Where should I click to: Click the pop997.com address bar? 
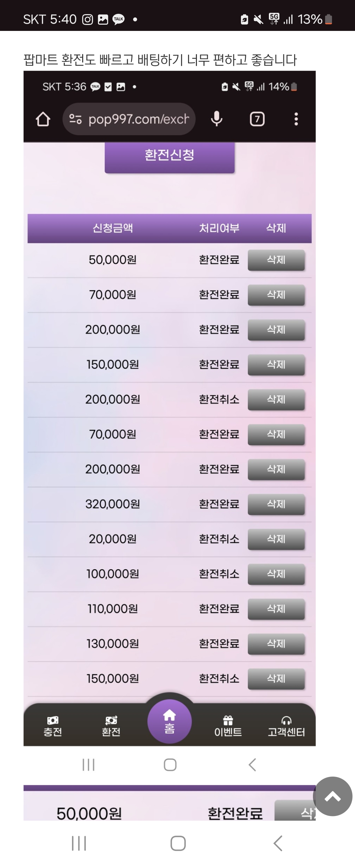point(138,119)
